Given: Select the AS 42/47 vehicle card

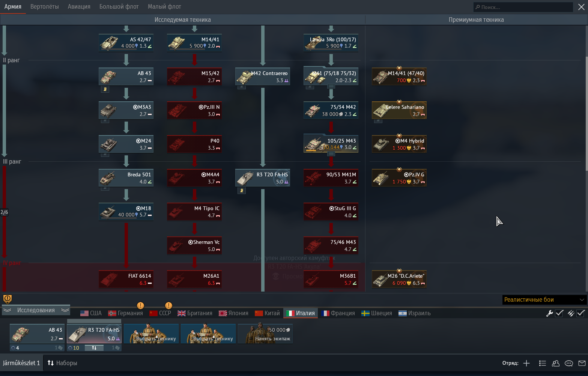Looking at the screenshot, I should coord(126,43).
